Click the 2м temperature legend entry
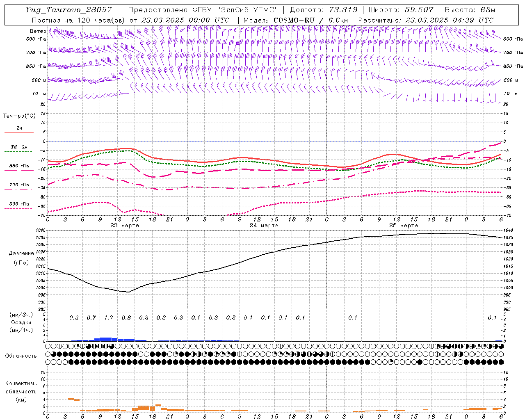 pos(19,128)
